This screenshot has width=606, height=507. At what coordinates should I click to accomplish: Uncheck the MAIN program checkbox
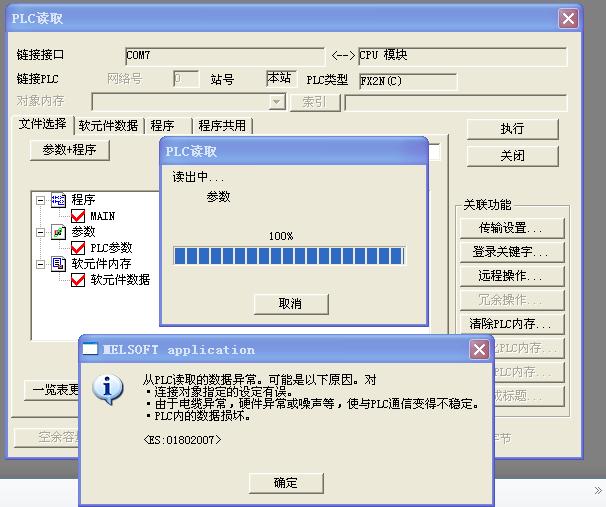(79, 216)
